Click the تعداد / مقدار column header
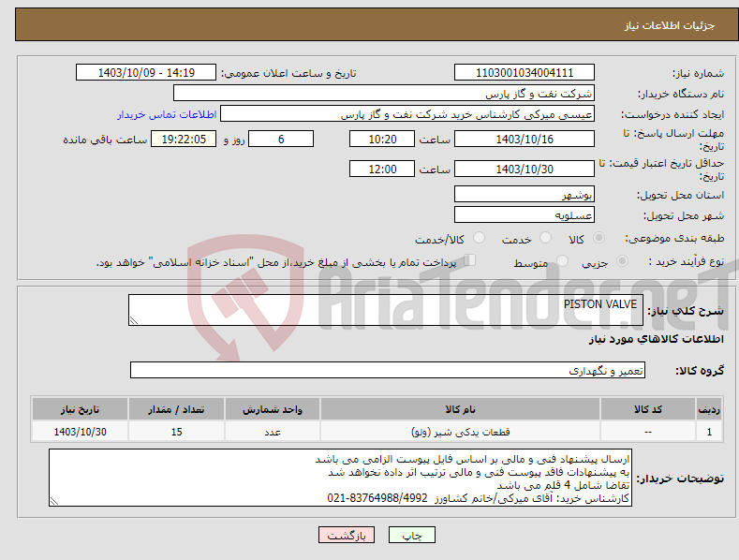Image resolution: width=739 pixels, height=560 pixels. coord(176,409)
